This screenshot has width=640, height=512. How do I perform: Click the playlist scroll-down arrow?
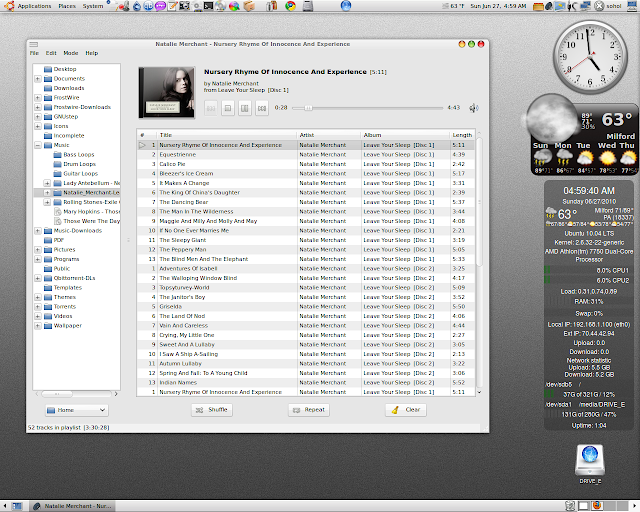point(479,392)
